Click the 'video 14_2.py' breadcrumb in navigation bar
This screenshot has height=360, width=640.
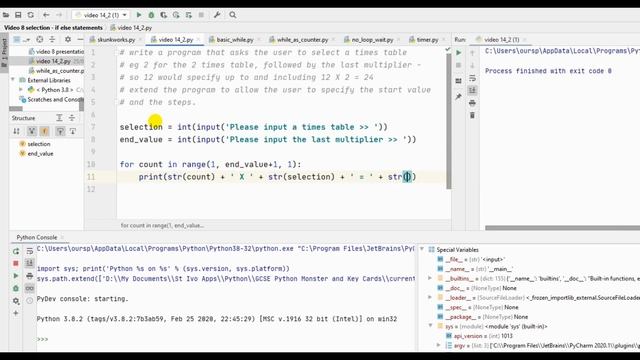click(131, 28)
